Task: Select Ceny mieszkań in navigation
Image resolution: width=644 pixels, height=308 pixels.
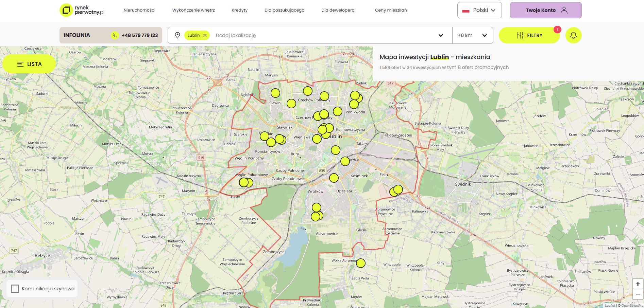Action: 390,10
